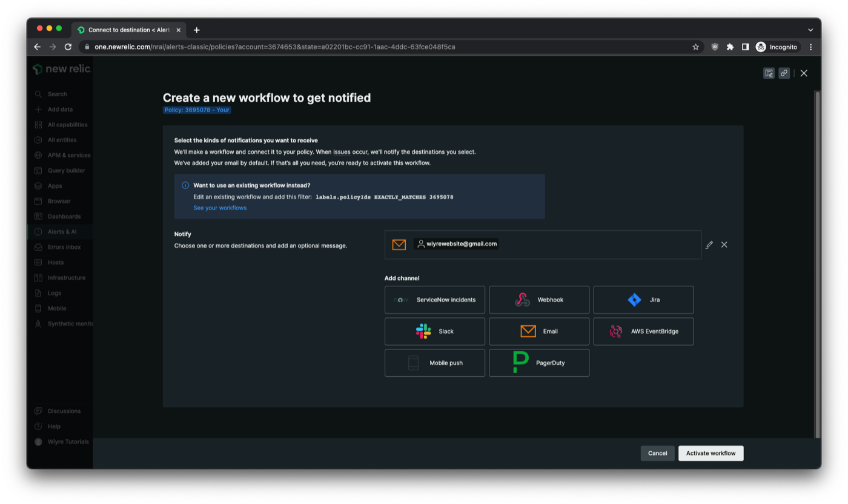The height and width of the screenshot is (504, 848).
Task: Select the Slack channel
Action: [434, 331]
